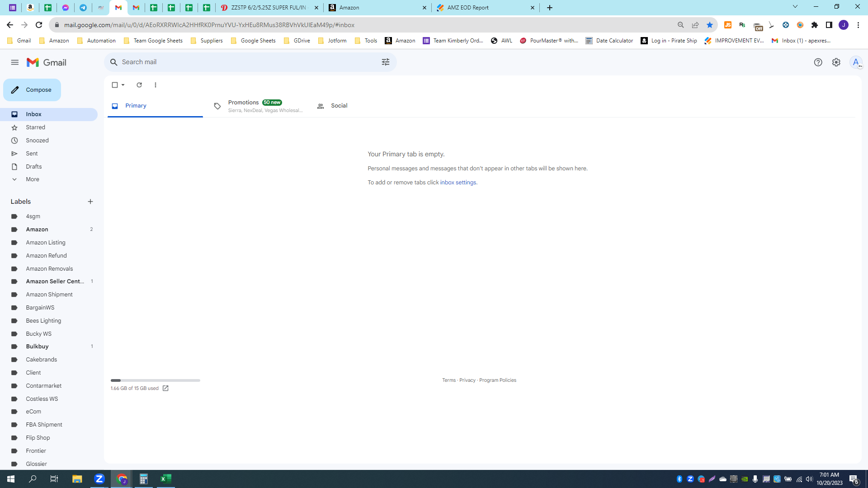Open the Sent folder

[49, 154]
